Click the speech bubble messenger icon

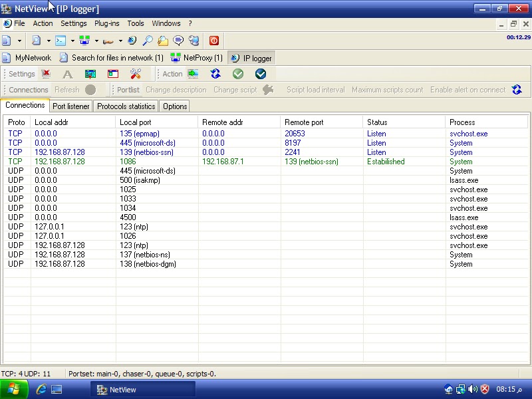pyautogui.click(x=180, y=40)
